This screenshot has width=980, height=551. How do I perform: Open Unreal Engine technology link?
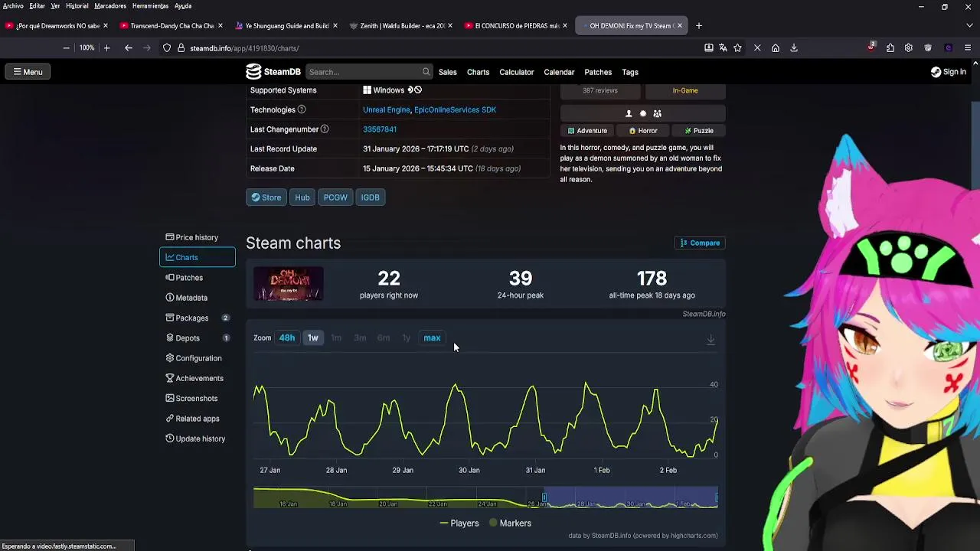[386, 109]
